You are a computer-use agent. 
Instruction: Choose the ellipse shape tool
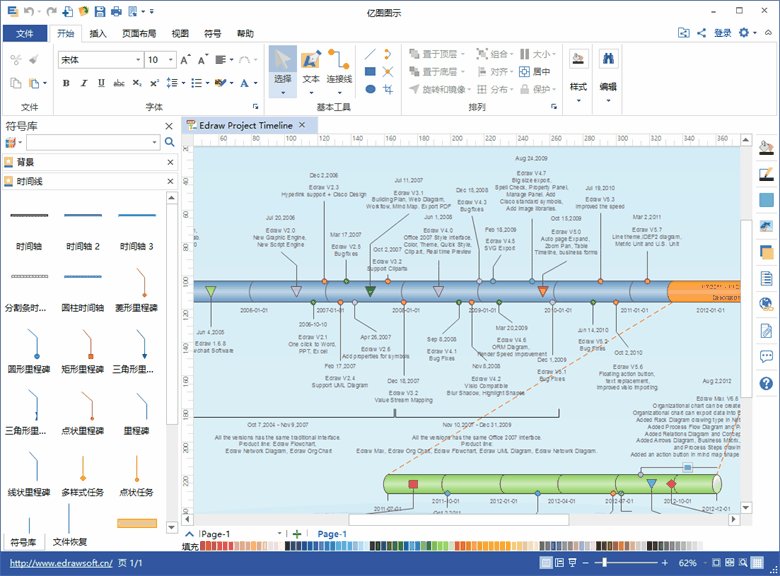pyautogui.click(x=370, y=89)
